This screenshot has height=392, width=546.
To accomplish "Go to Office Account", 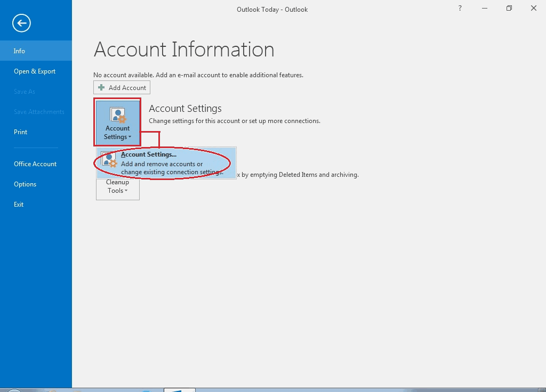I will 36,164.
